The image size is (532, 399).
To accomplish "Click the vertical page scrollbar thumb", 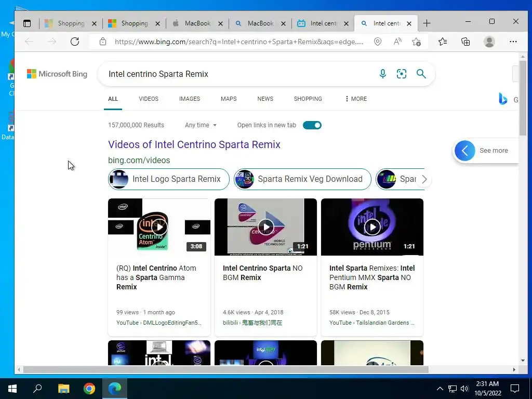I will click(x=523, y=98).
